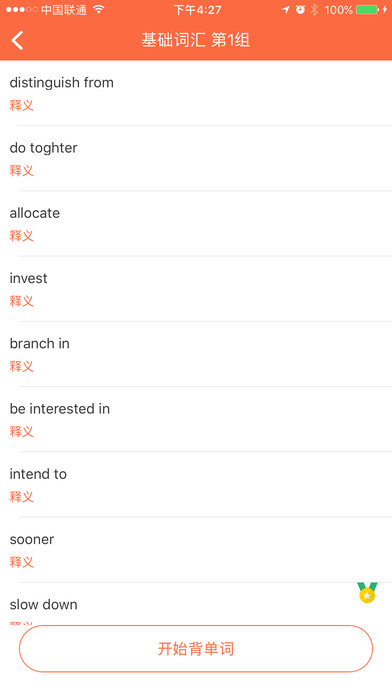Select the intend to entry
The height and width of the screenshot is (696, 392).
tap(196, 485)
